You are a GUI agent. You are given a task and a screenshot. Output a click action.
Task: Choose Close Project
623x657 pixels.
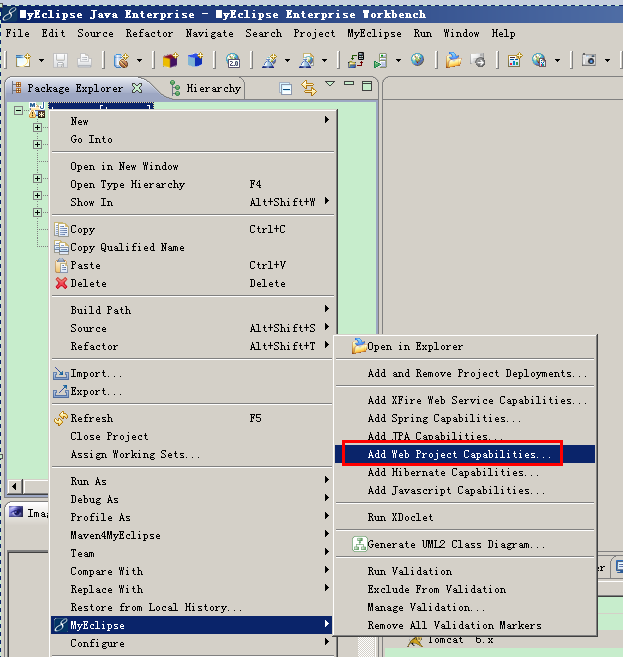193,437
